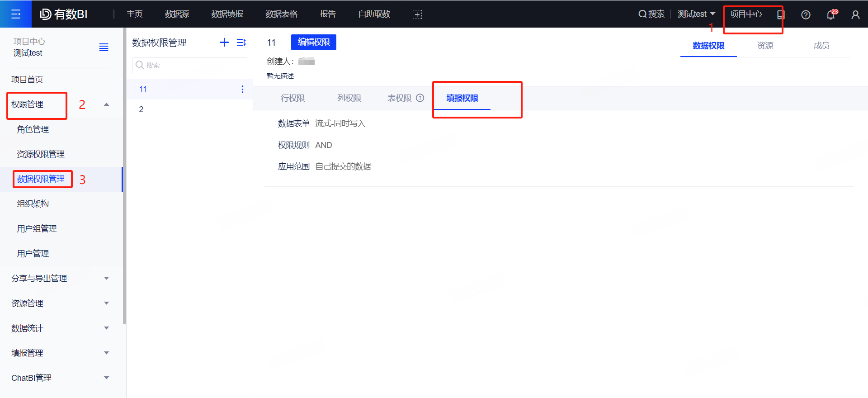868x398 pixels.
Task: Click the mobile device icon in navbar
Action: 780,14
